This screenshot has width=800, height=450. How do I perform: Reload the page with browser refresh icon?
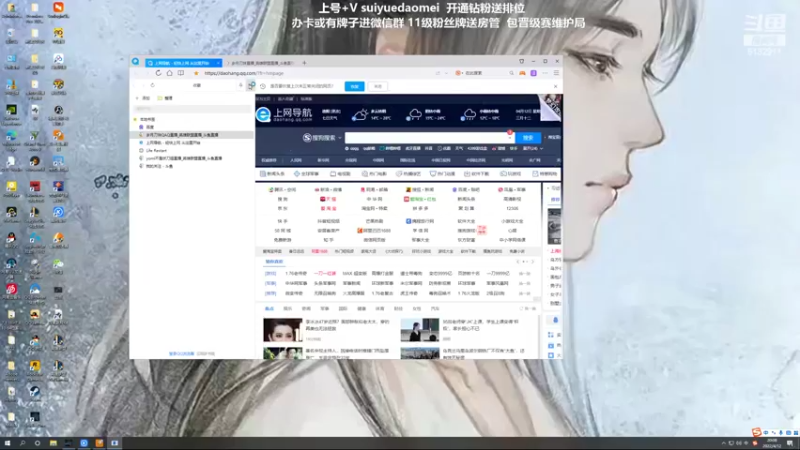click(x=158, y=73)
